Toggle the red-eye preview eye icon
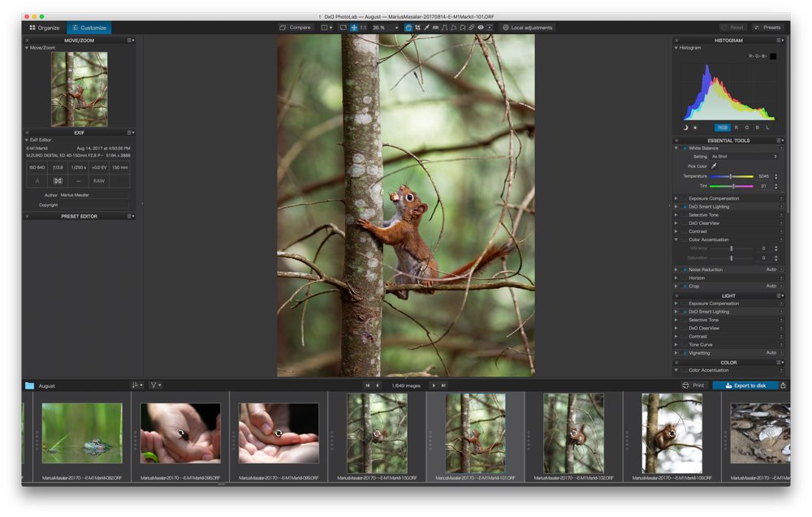 481,28
